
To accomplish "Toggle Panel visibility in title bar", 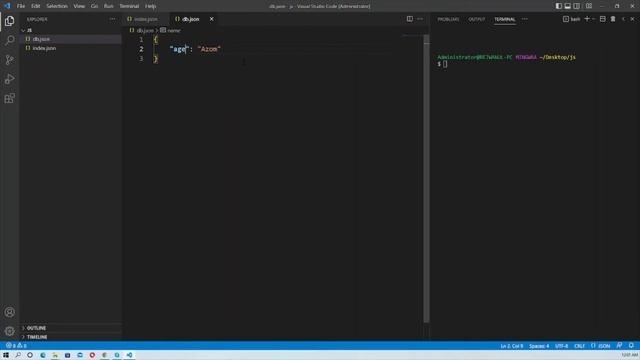I will point(567,6).
